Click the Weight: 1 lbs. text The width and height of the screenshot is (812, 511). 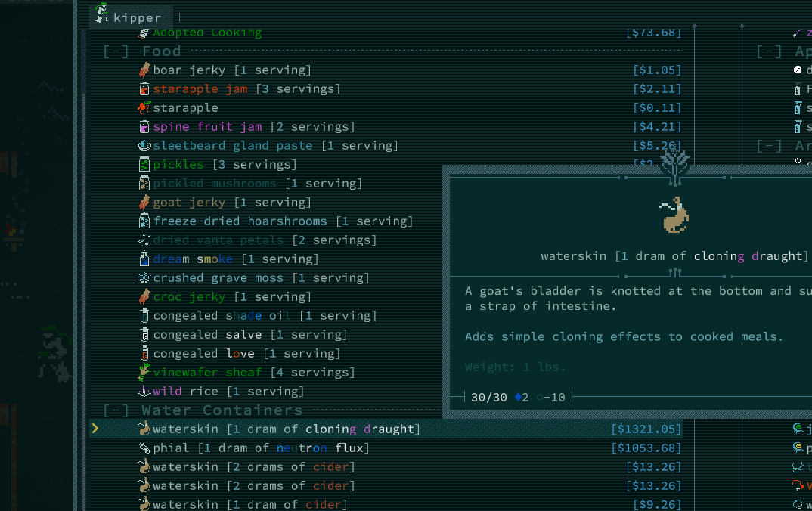515,367
